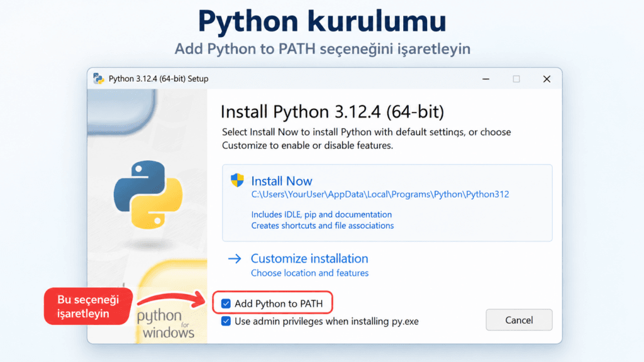Open Customize installation
Screen dimensions: 644x362
pyautogui.click(x=309, y=258)
